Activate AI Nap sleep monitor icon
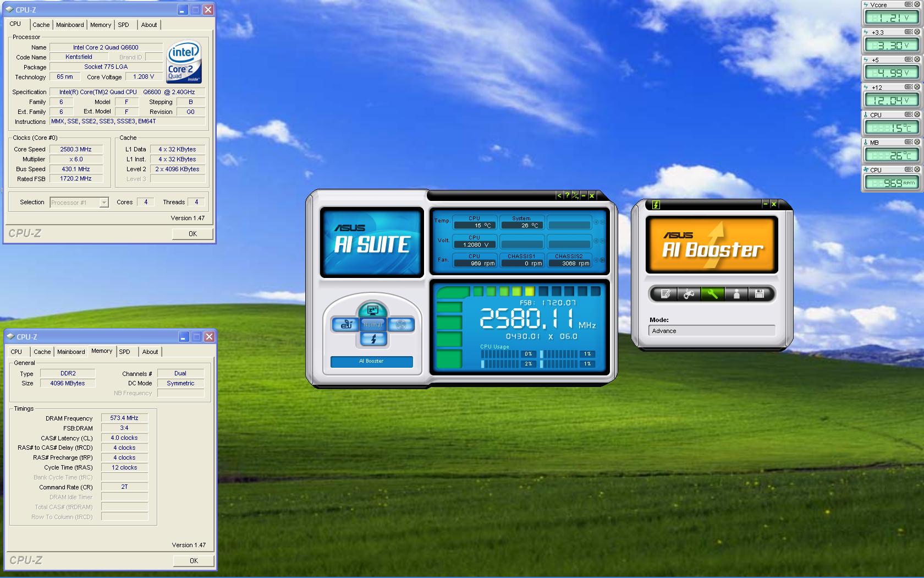The image size is (924, 578). click(x=373, y=310)
